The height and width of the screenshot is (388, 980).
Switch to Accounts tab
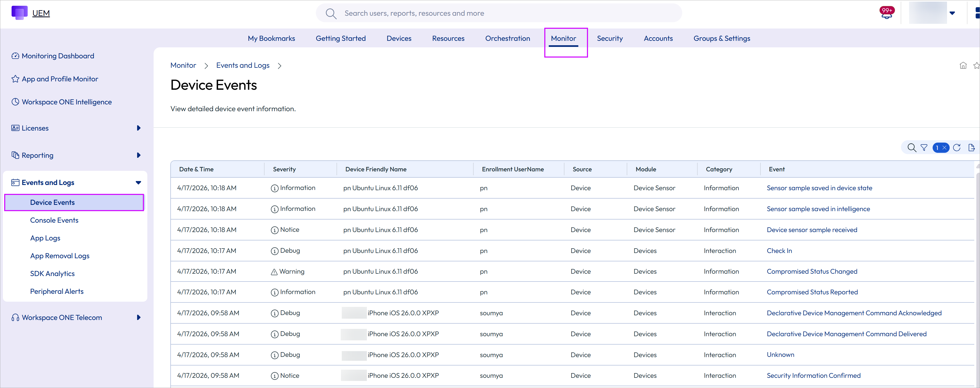click(x=658, y=38)
